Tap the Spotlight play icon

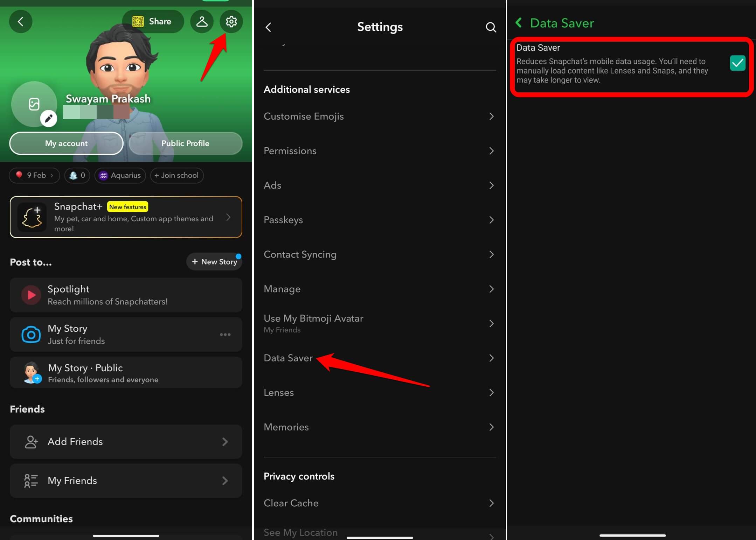(31, 295)
